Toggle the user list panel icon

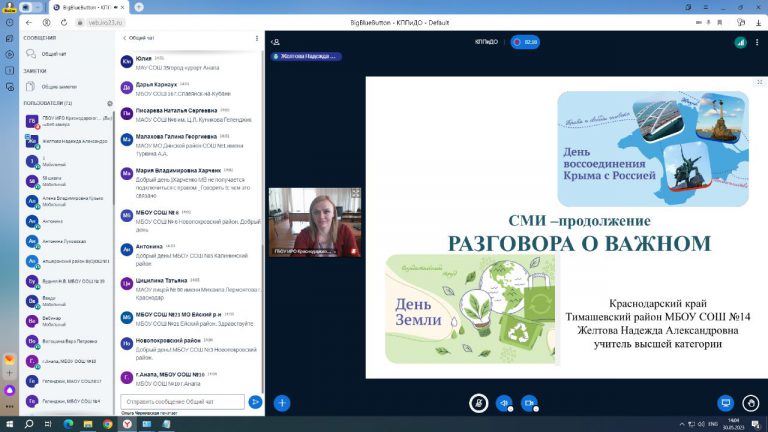[x=275, y=42]
